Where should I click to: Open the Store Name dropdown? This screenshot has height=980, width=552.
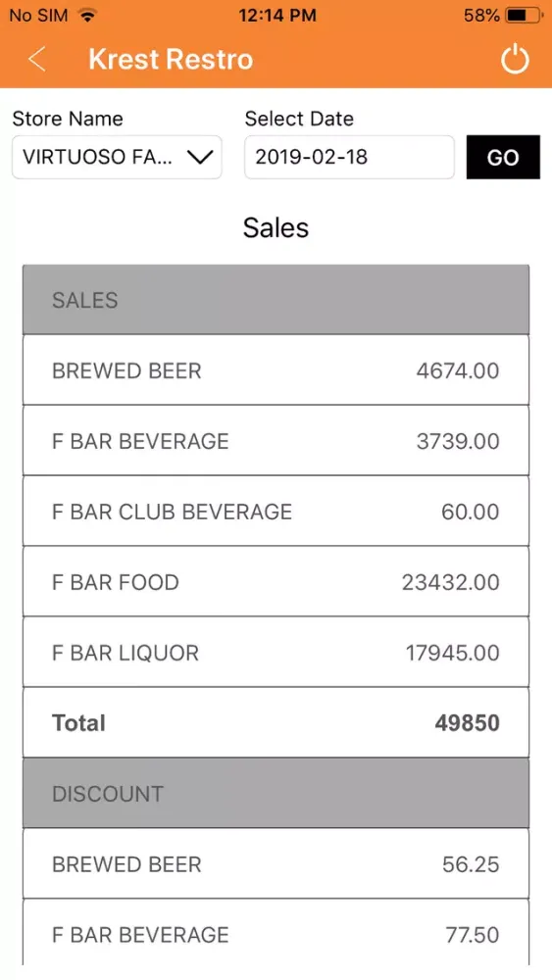[x=117, y=157]
